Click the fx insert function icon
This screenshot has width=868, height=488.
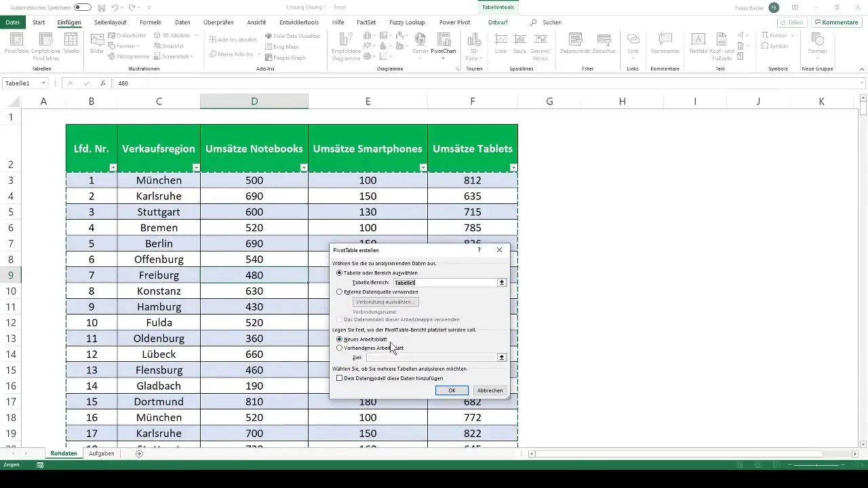click(102, 83)
